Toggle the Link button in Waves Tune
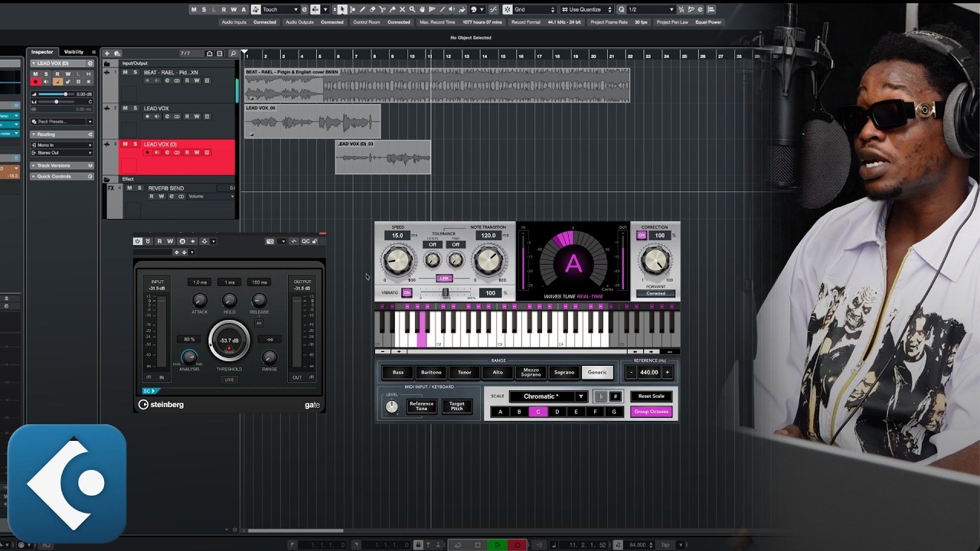 point(444,279)
